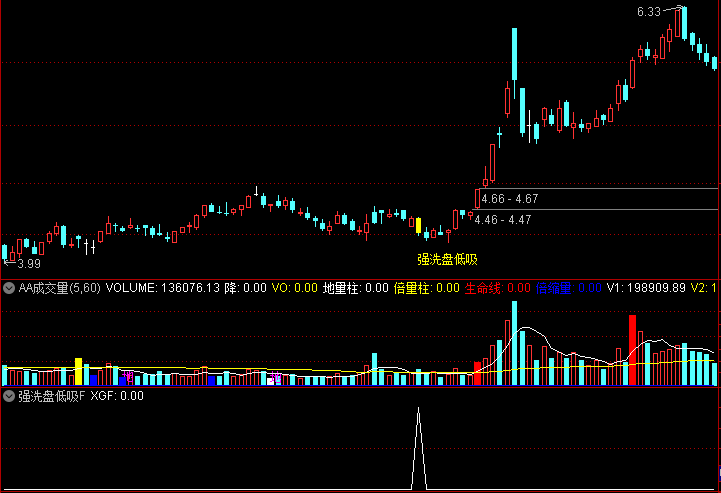Select the tallest cyan volume bar
721x493 pixels.
pos(514,343)
